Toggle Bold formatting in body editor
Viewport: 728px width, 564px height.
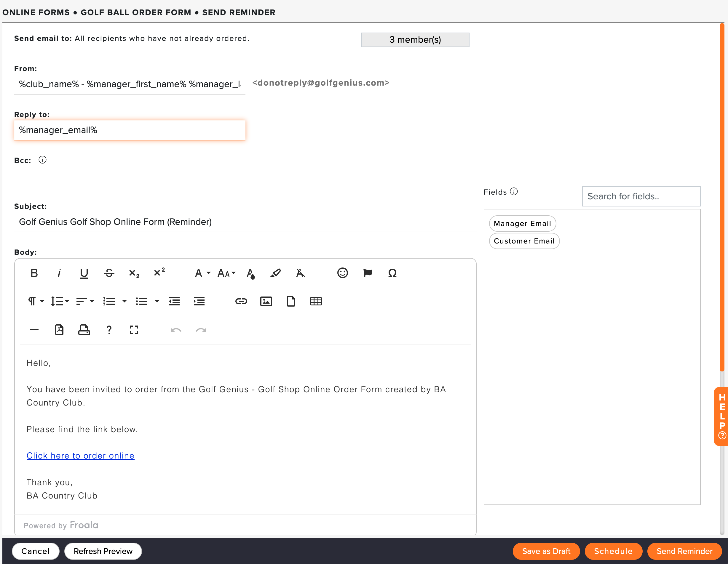[34, 273]
